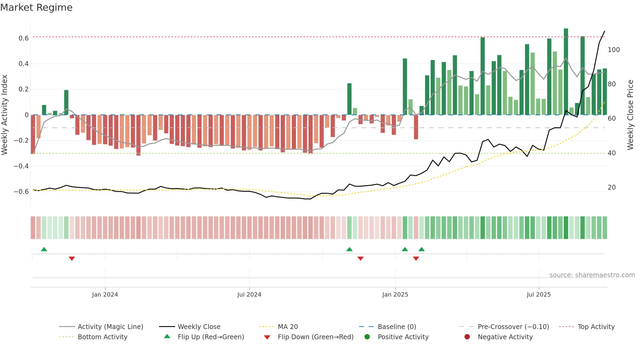Image resolution: width=644 pixels, height=362 pixels.
Task: Toggle the Bottom Activity legend entry
Action: (93, 337)
